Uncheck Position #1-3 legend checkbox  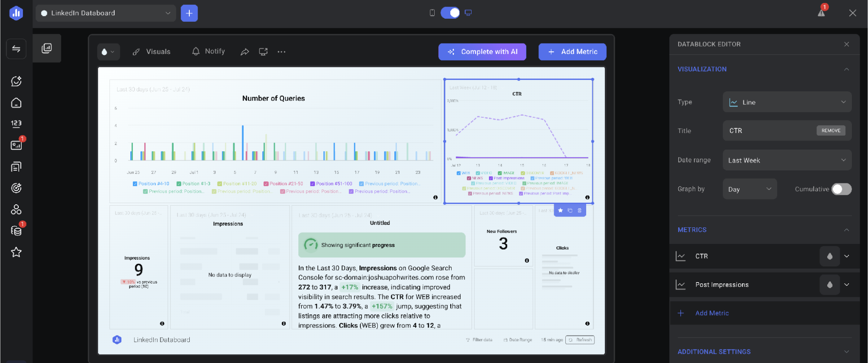coord(179,184)
